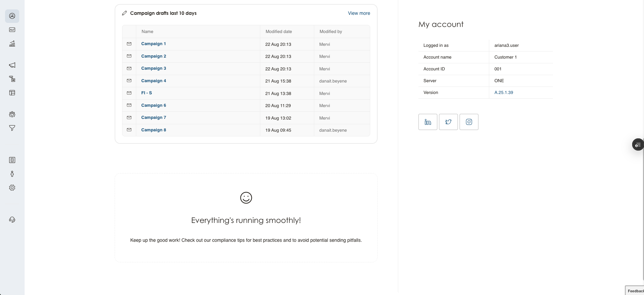Visit the LinkedIn social icon button
The width and height of the screenshot is (644, 295).
tap(428, 122)
